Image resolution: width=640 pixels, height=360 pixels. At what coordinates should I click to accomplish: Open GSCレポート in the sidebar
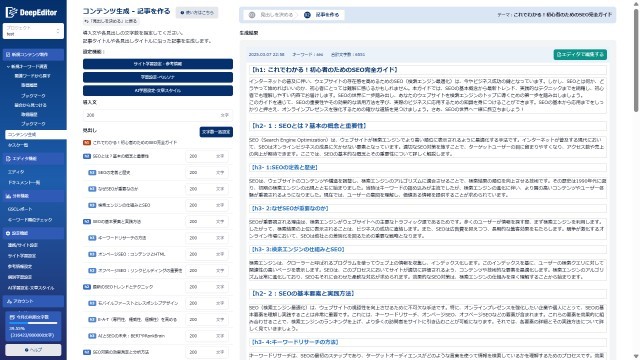click(20, 209)
